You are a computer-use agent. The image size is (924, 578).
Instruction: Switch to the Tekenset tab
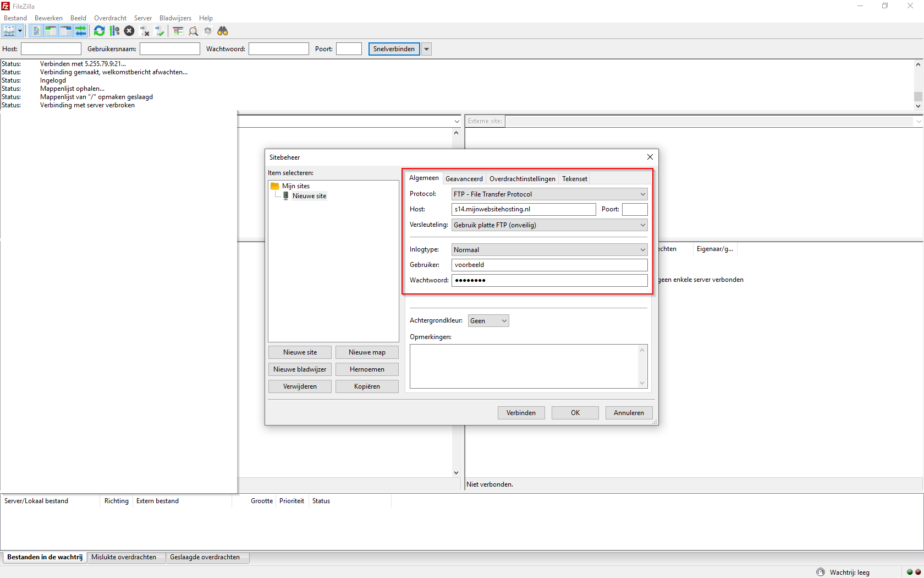click(x=575, y=179)
